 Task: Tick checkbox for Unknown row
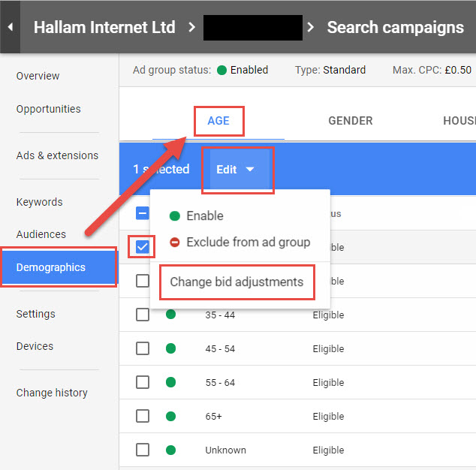[x=143, y=450]
